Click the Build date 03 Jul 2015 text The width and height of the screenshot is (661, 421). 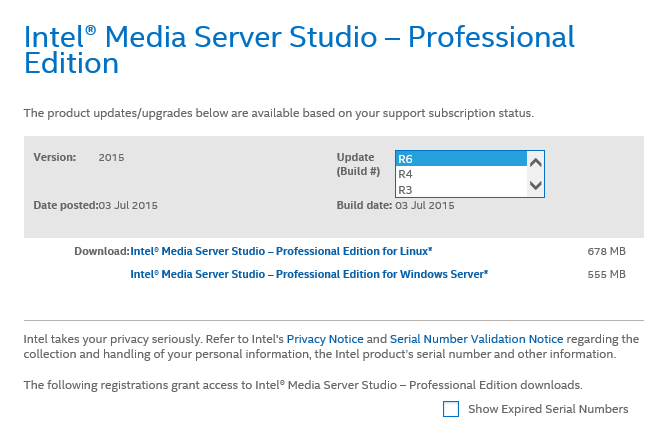(x=395, y=206)
